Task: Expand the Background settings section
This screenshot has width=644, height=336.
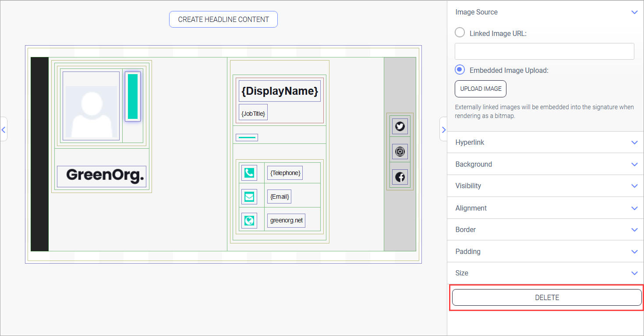Action: (x=545, y=164)
